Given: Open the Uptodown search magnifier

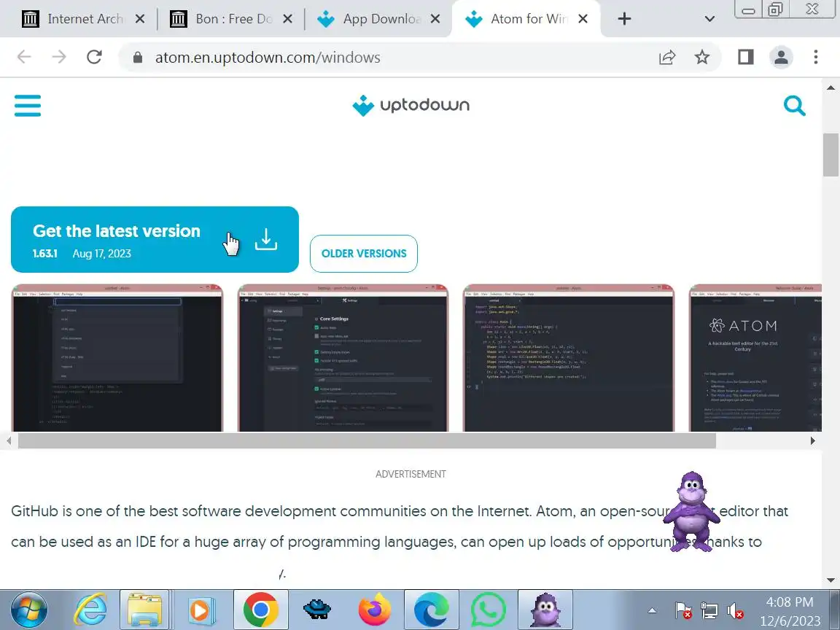Looking at the screenshot, I should pos(794,106).
